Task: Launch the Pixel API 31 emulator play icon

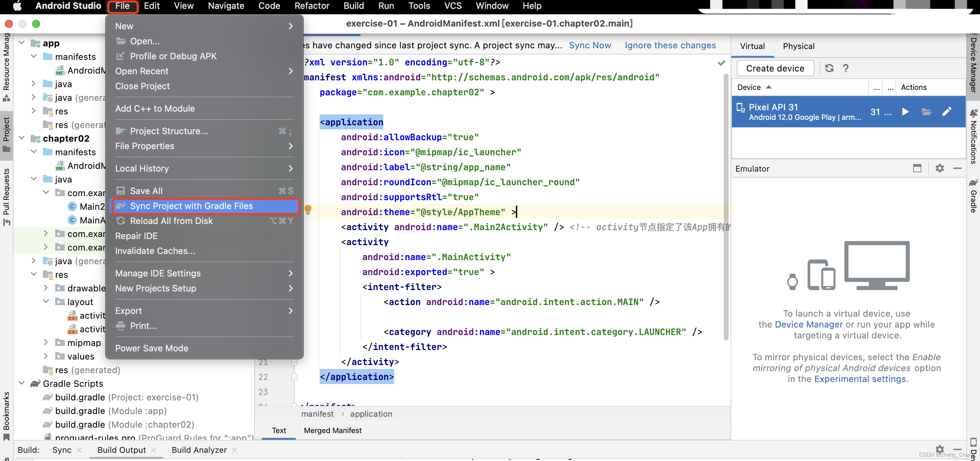Action: (x=905, y=112)
